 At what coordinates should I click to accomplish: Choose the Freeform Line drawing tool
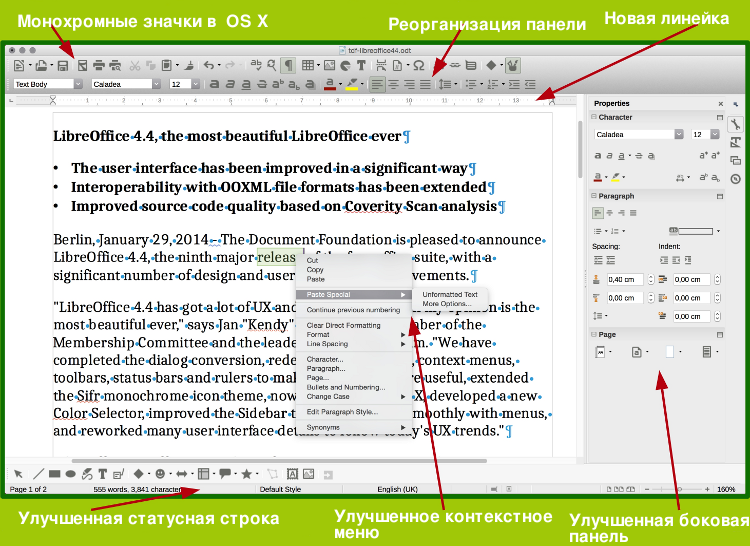(87, 474)
